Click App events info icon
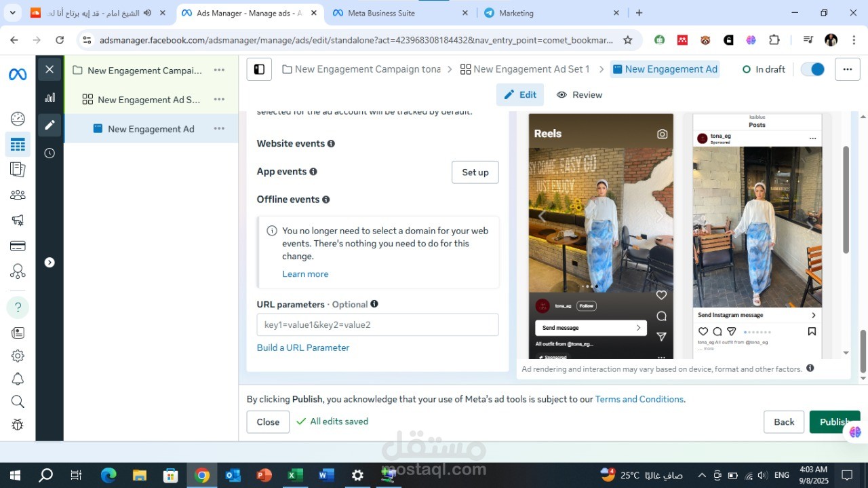868x488 pixels. 313,172
